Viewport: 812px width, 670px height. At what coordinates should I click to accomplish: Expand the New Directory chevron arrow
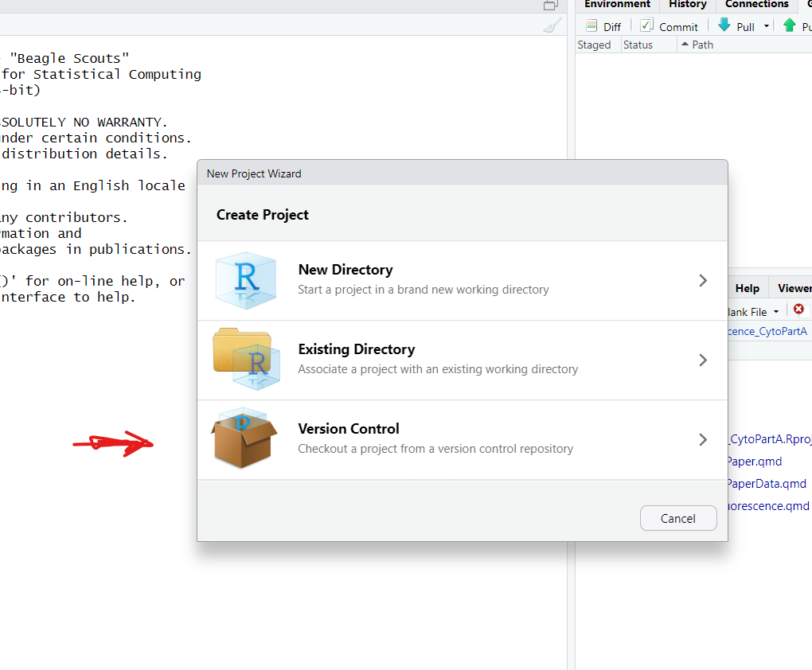(x=702, y=280)
